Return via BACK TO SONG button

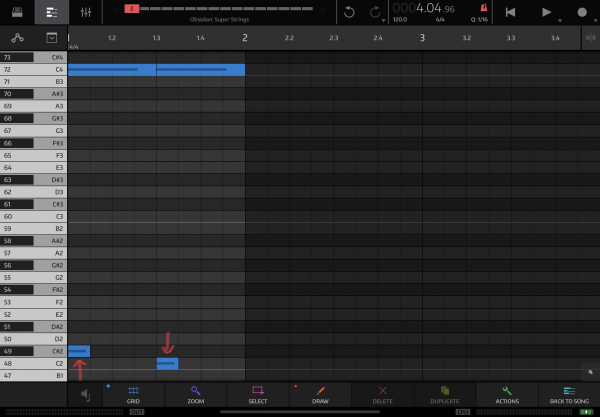(569, 395)
